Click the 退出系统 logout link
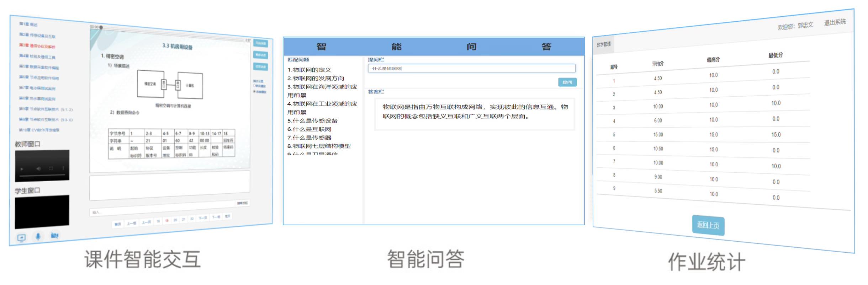Screen dimensions: 868x285 (x=835, y=22)
